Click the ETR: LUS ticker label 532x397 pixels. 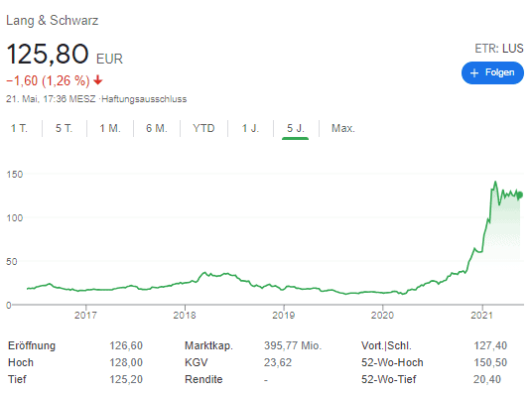tap(498, 49)
